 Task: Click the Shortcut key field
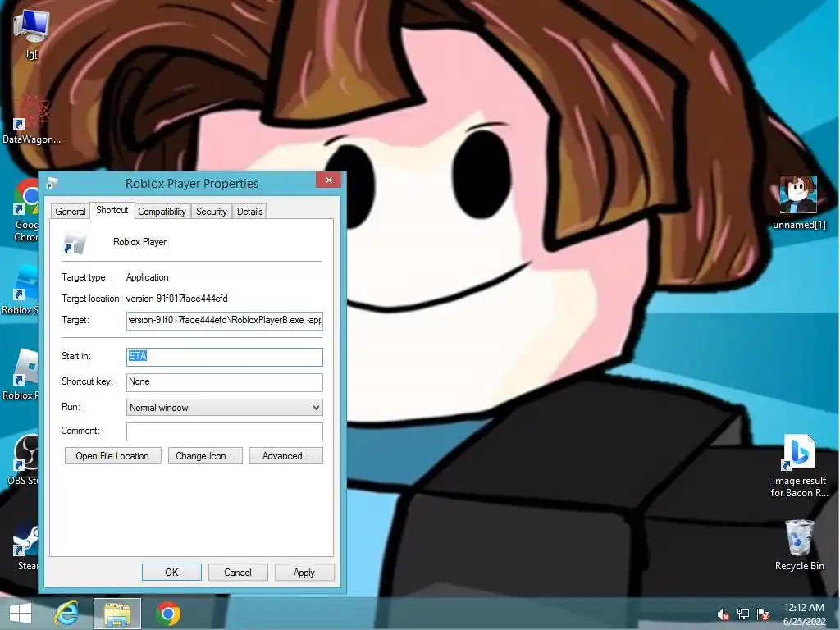pos(225,382)
